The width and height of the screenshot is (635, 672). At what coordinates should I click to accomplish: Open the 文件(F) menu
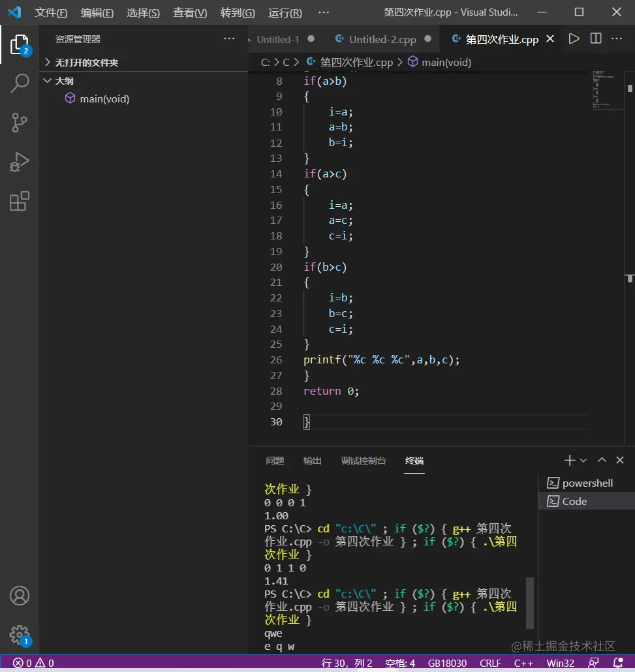[51, 12]
